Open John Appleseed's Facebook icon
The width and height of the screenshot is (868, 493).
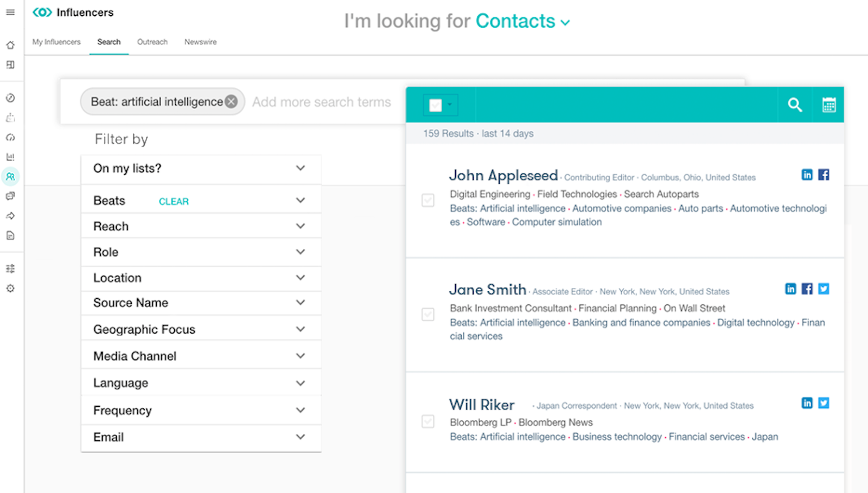[x=824, y=175]
